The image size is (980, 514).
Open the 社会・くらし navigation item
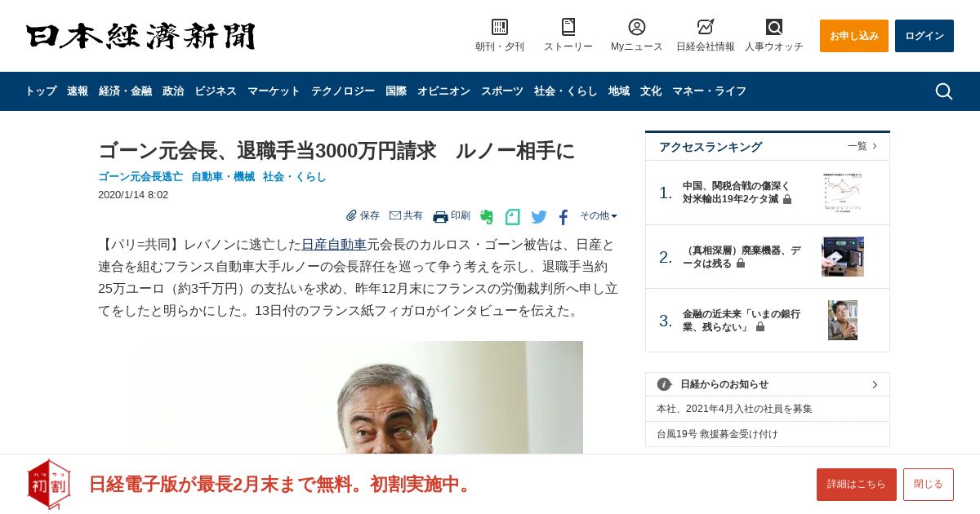566,91
